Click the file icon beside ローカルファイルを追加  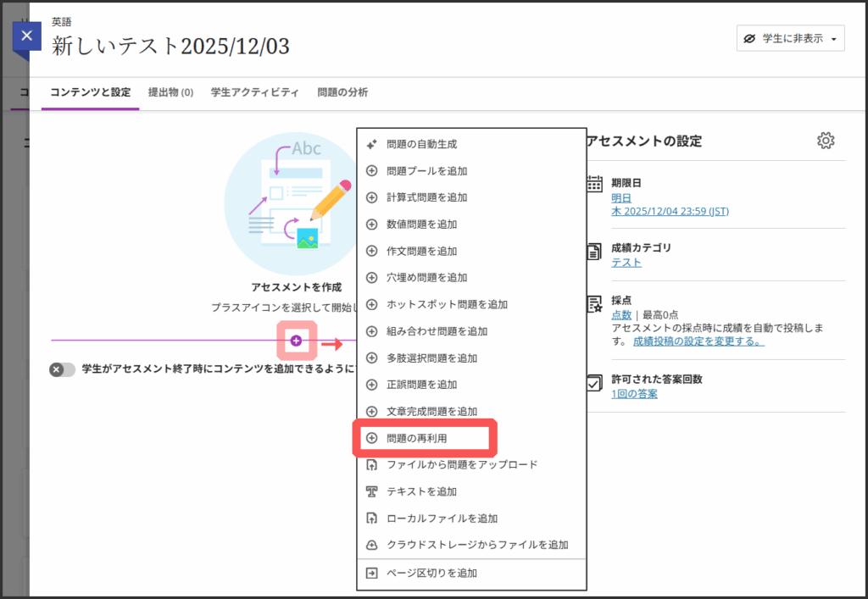pyautogui.click(x=371, y=519)
